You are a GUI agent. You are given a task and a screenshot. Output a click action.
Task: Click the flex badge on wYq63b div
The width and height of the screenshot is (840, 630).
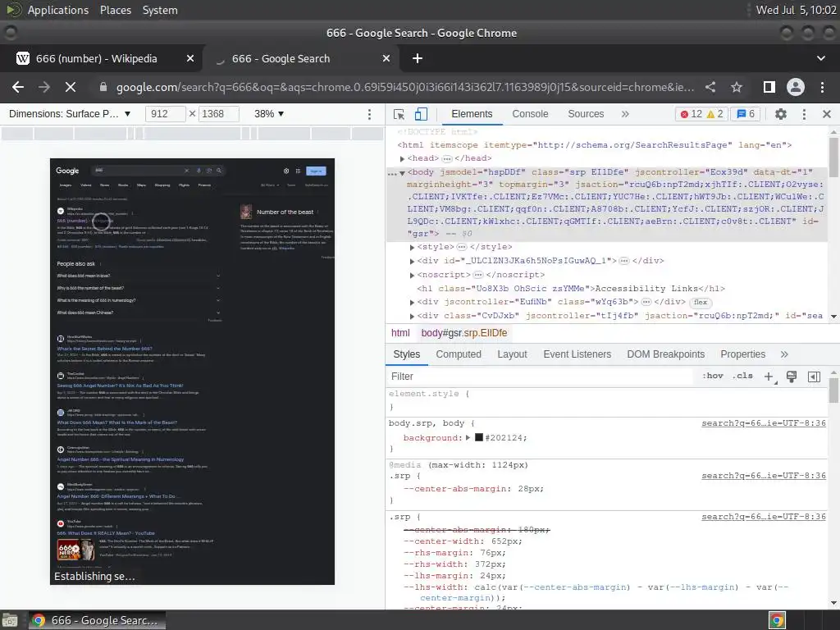701,302
